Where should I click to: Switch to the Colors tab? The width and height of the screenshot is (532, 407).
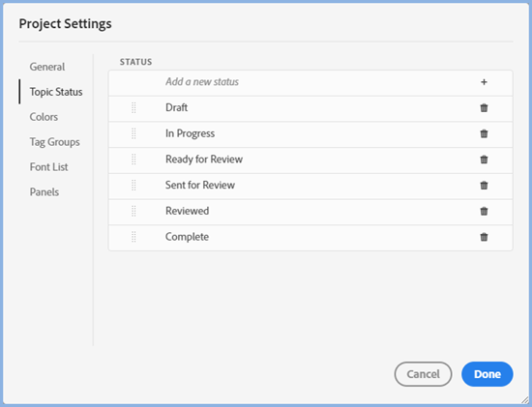point(44,117)
